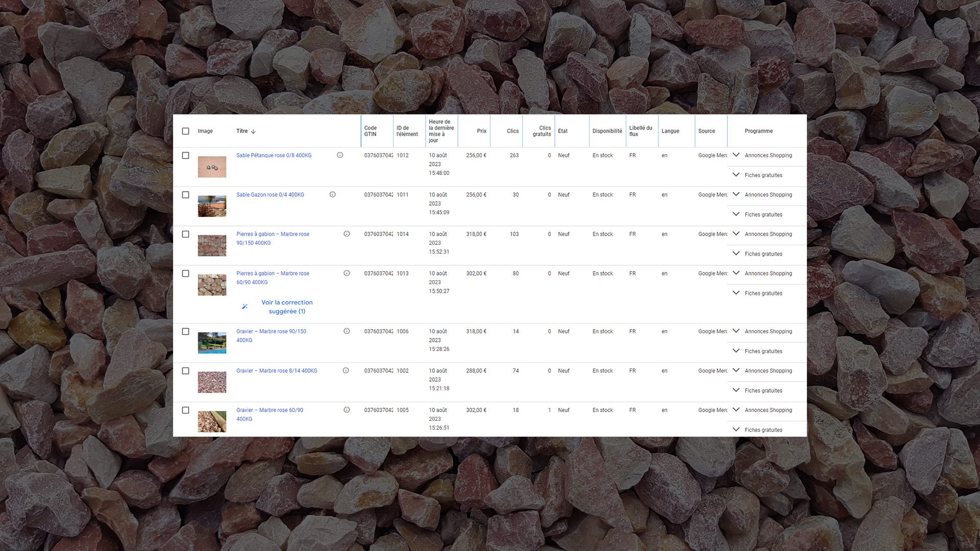This screenshot has height=551, width=980.
Task: Open info icon for Pierres à gabion 60/90
Action: (347, 273)
